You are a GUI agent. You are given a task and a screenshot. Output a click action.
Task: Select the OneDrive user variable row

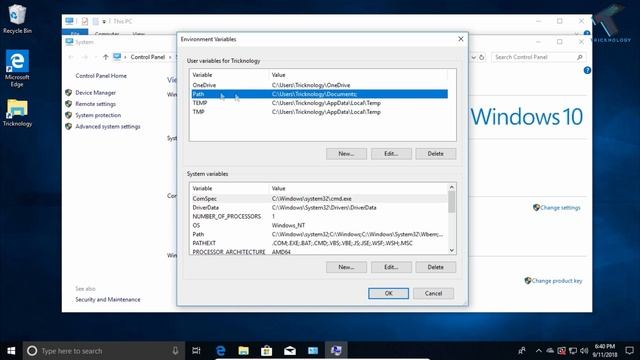[320, 85]
